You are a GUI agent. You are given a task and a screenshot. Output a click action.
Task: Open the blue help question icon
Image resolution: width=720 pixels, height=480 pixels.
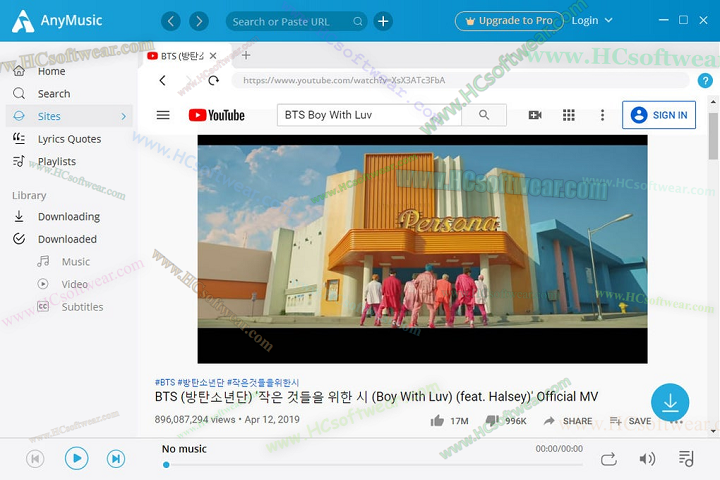(x=705, y=80)
